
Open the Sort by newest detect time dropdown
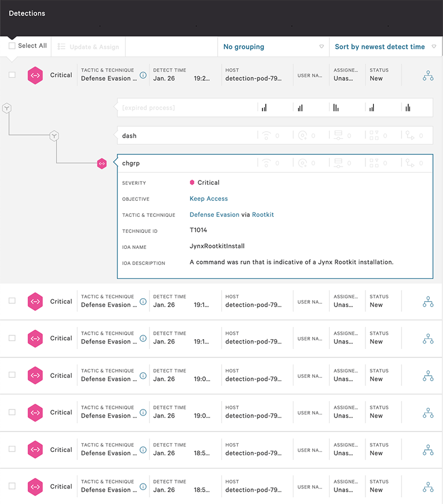(385, 47)
